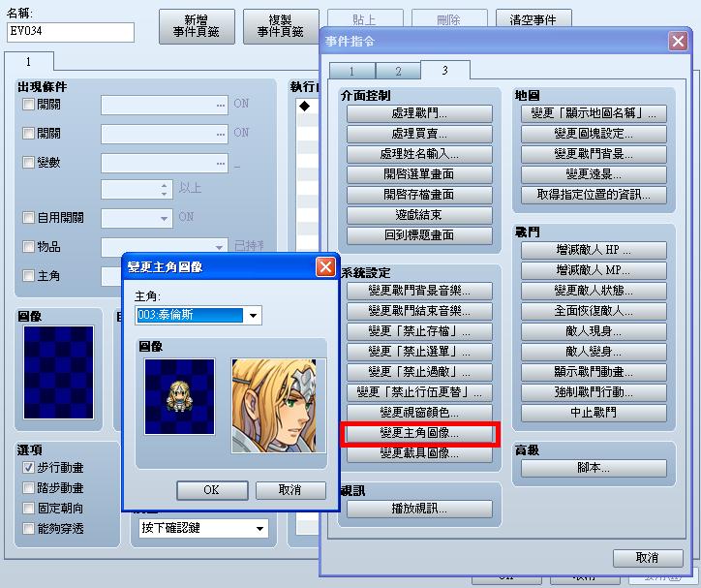This screenshot has width=701, height=588.
Task: Choose 變更「顯示地圖名稱」... command
Action: (594, 113)
